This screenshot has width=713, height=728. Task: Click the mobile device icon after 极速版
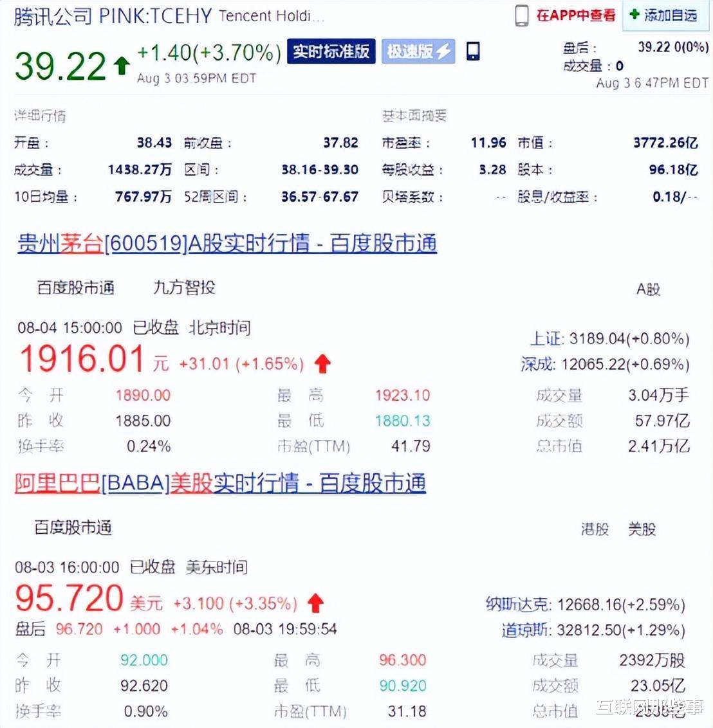[x=473, y=51]
